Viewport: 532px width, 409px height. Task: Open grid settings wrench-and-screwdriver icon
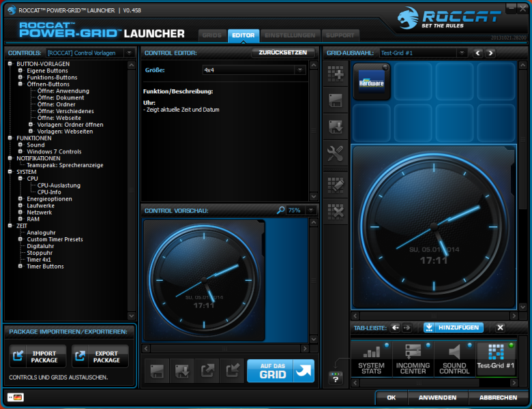point(336,153)
